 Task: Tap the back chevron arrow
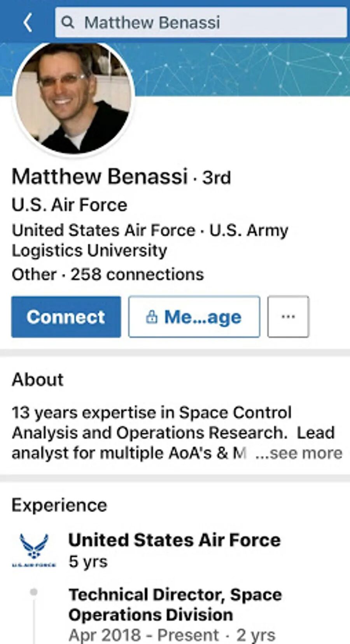coord(27,23)
